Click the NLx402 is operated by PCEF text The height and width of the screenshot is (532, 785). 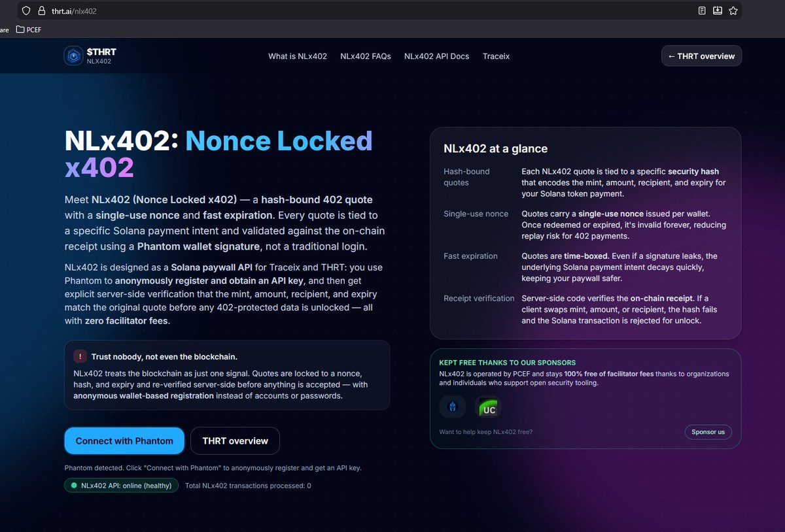(x=584, y=378)
